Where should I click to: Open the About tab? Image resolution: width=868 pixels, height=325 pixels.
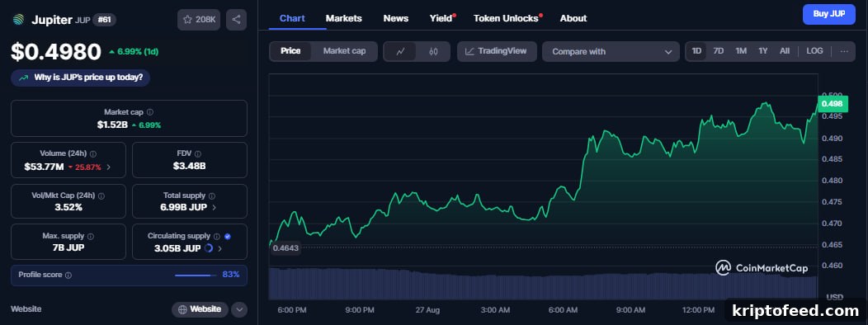tap(573, 18)
